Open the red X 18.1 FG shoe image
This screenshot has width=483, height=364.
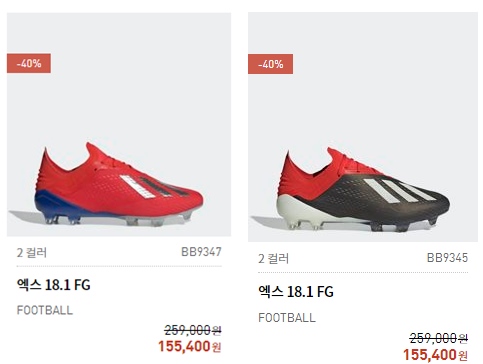(119, 124)
